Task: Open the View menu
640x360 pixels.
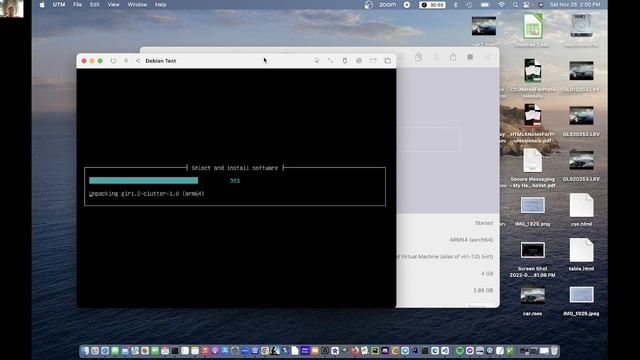Action: click(x=113, y=5)
